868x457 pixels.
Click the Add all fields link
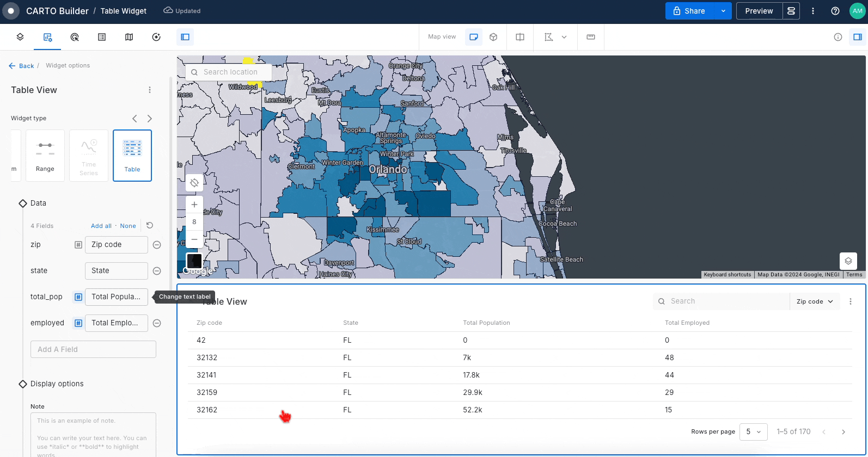tap(101, 226)
